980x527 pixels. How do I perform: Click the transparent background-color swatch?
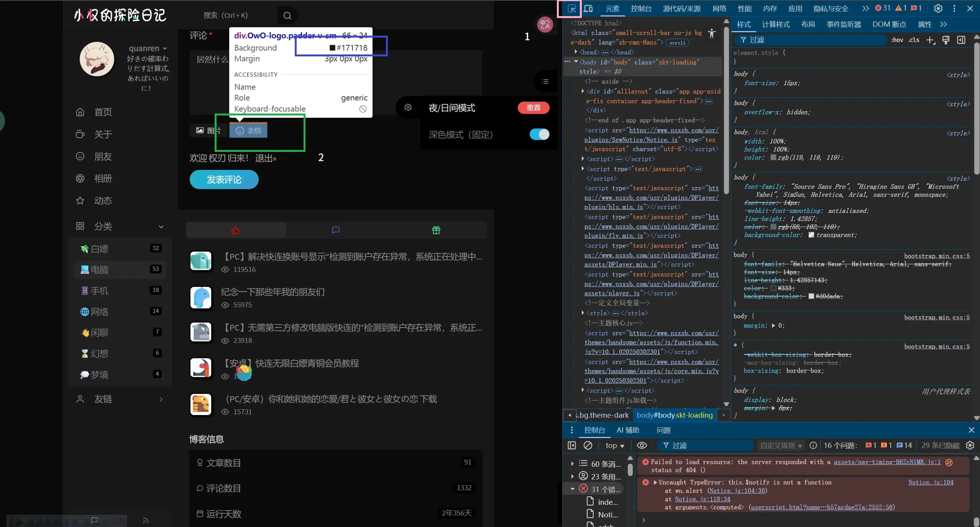point(811,235)
